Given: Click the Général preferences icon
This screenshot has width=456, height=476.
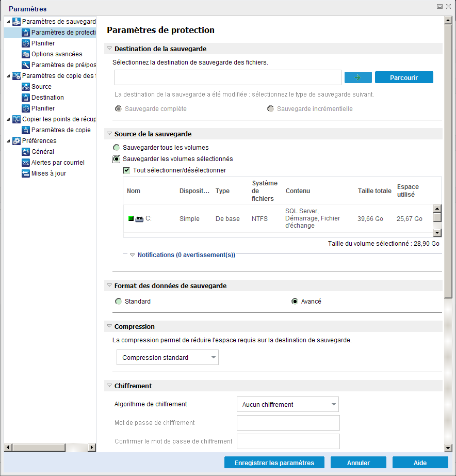Looking at the screenshot, I should click(x=26, y=152).
